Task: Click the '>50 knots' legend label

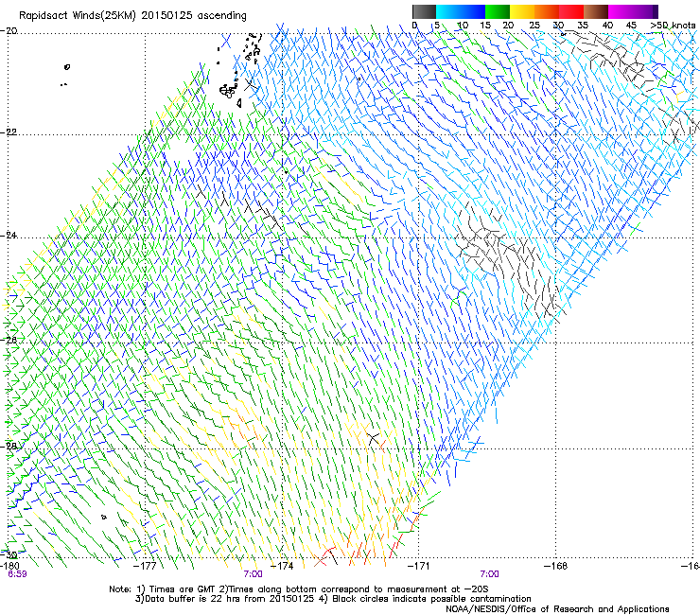Action: pos(673,26)
